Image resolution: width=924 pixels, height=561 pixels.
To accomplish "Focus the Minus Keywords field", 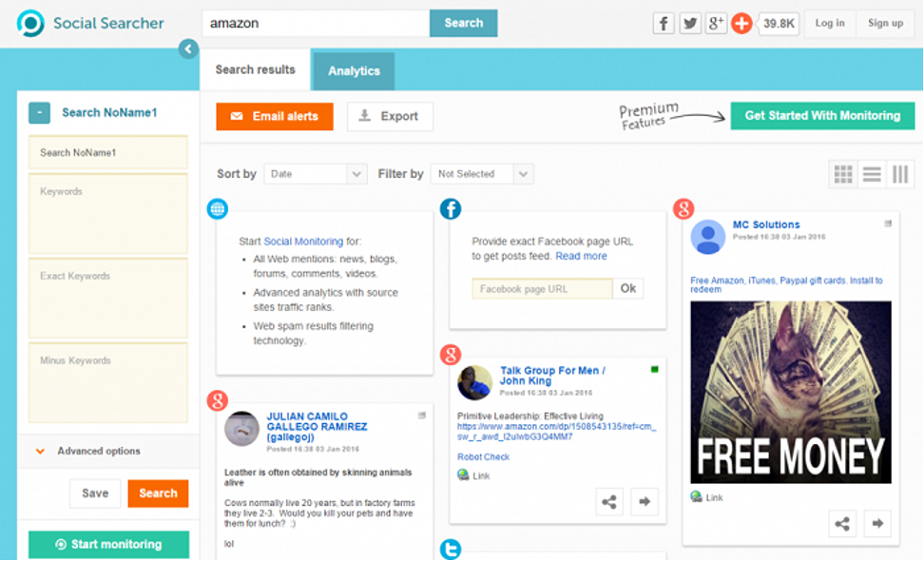I will click(x=107, y=383).
